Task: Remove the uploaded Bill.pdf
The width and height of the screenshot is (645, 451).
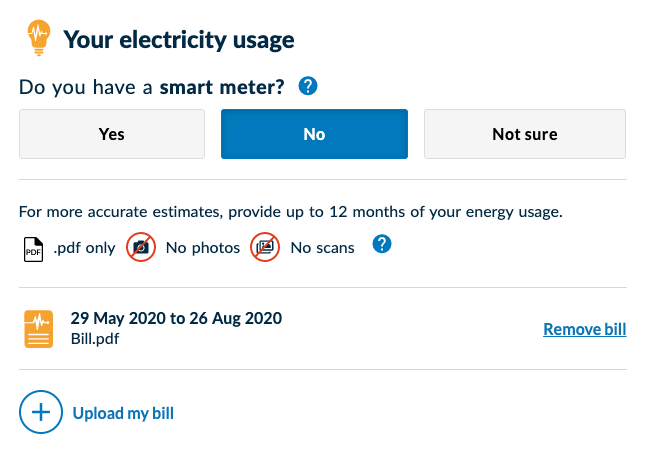Action: pos(585,329)
